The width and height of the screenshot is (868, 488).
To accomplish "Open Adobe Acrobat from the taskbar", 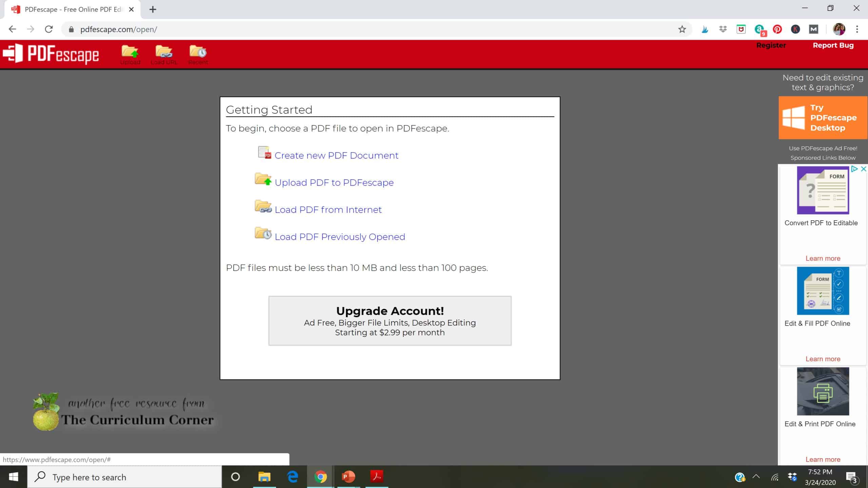I will [377, 477].
